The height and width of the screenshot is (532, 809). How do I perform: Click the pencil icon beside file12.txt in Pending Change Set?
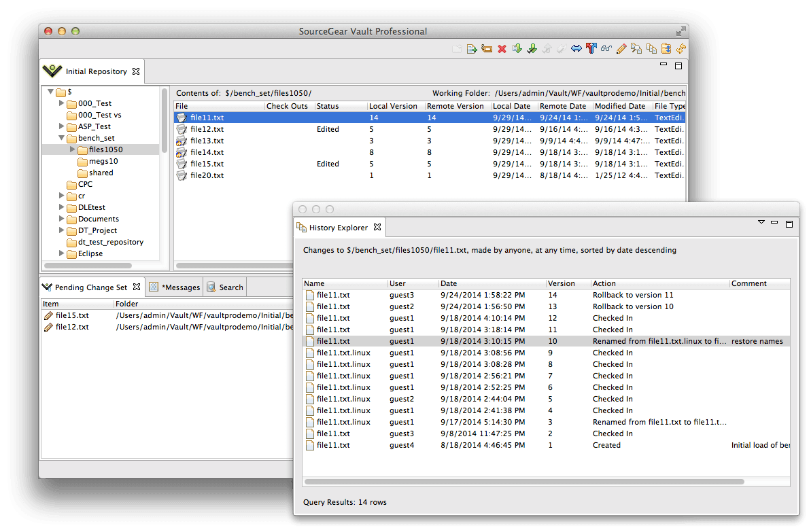[x=48, y=327]
